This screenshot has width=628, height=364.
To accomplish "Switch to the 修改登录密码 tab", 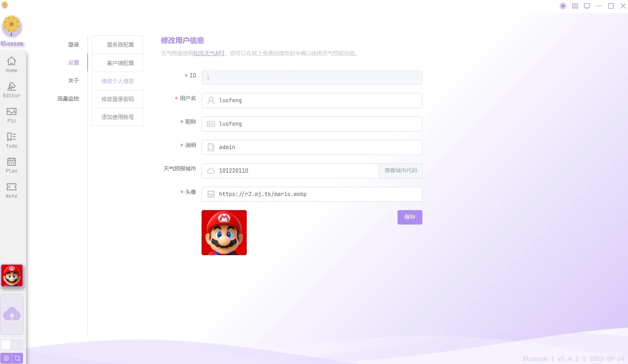I will point(118,99).
